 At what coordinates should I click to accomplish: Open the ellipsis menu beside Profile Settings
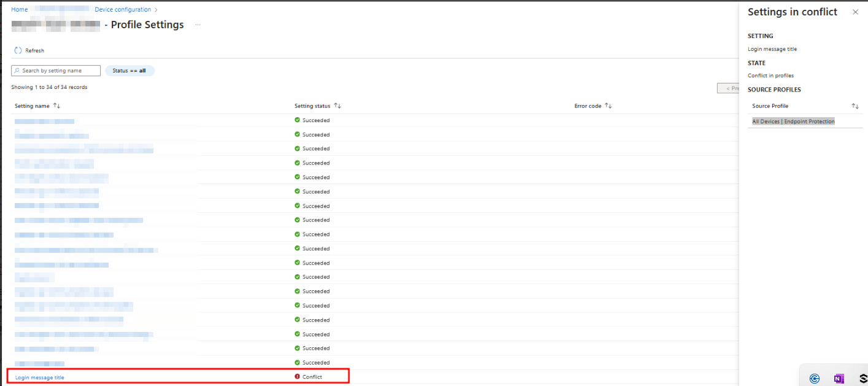pos(198,25)
